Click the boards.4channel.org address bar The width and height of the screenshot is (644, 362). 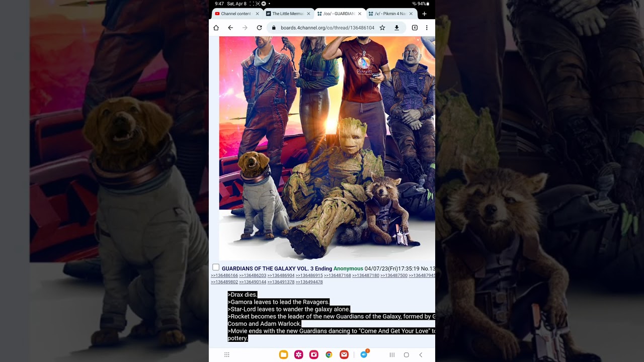pyautogui.click(x=327, y=28)
